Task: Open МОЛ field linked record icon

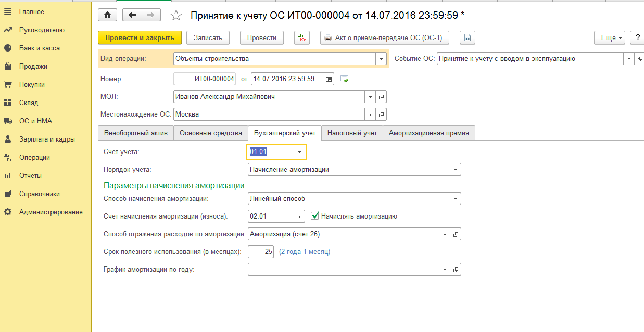Action: [382, 97]
